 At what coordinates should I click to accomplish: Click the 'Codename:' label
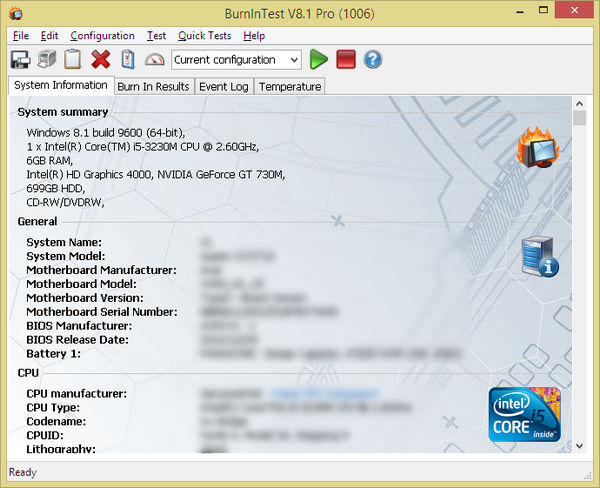[x=56, y=421]
